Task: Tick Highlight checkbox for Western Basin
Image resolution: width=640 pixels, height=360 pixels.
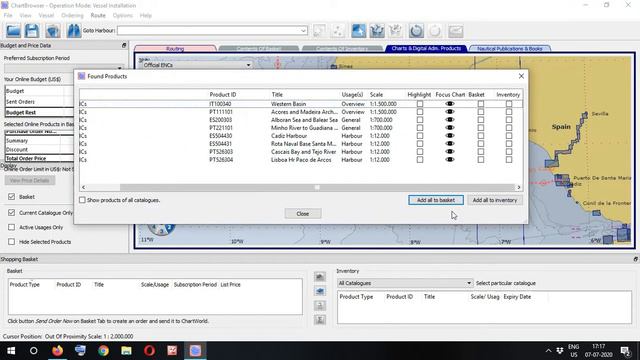Action: pos(420,104)
